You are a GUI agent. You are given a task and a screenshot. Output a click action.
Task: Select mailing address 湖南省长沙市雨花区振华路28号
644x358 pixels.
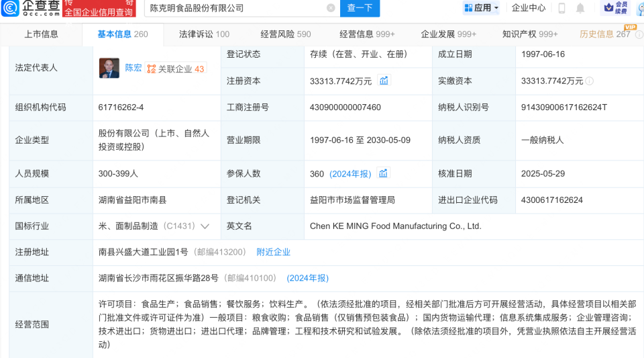tap(158, 278)
